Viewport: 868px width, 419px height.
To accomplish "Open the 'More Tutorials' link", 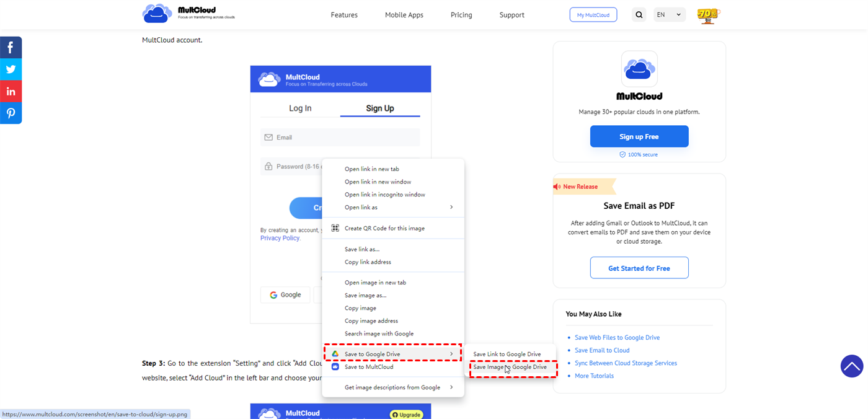I will 594,376.
